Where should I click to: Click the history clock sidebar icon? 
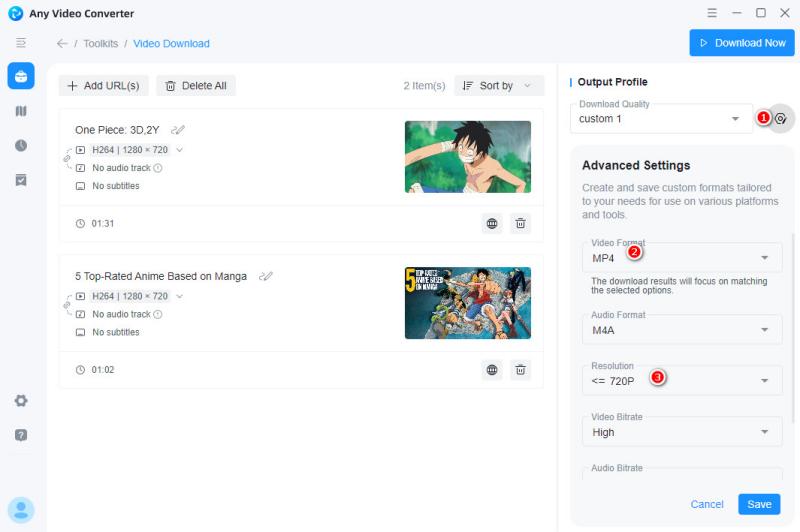(x=21, y=145)
